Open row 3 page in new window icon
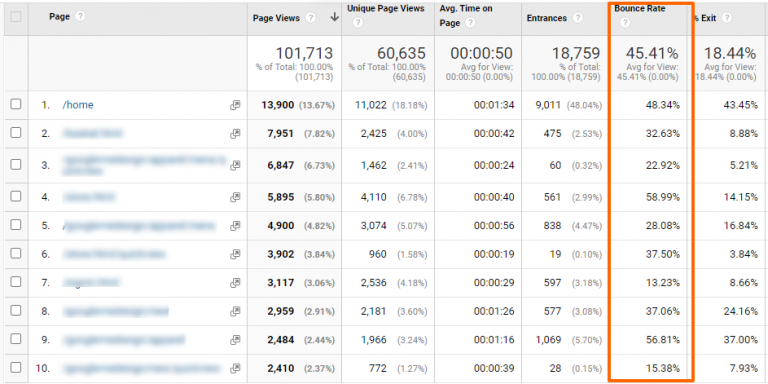 pyautogui.click(x=235, y=165)
